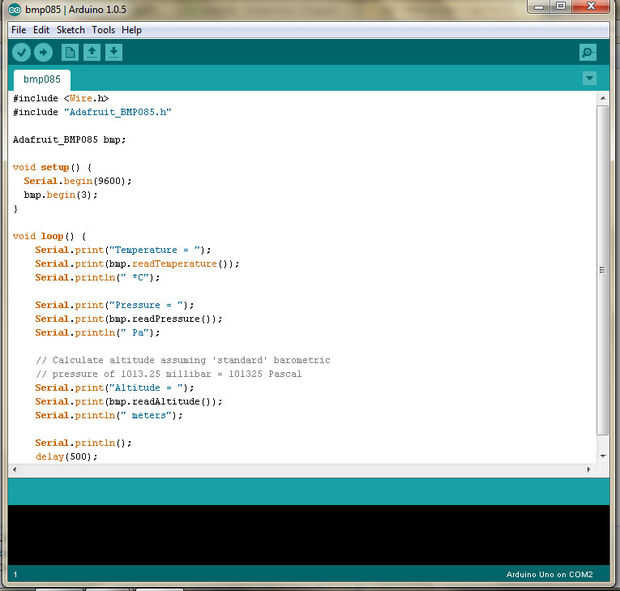Create a new sketch with the New icon
The image size is (620, 591).
[70, 53]
